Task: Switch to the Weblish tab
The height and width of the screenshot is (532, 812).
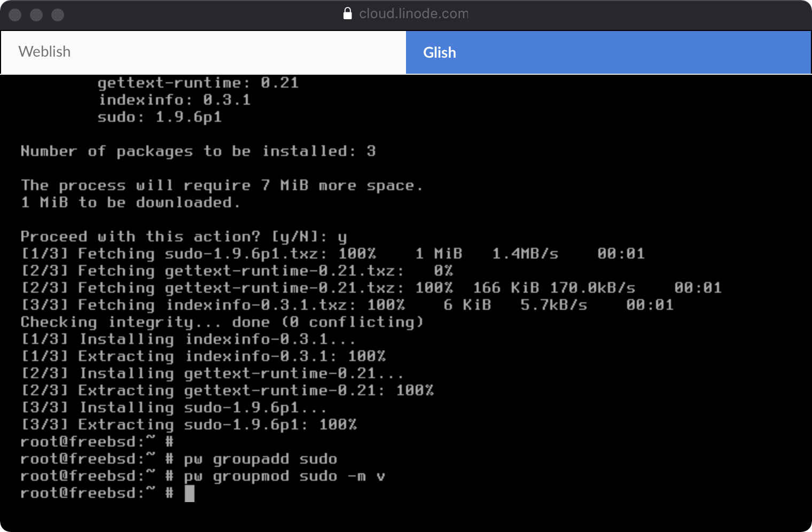Action: [203, 52]
